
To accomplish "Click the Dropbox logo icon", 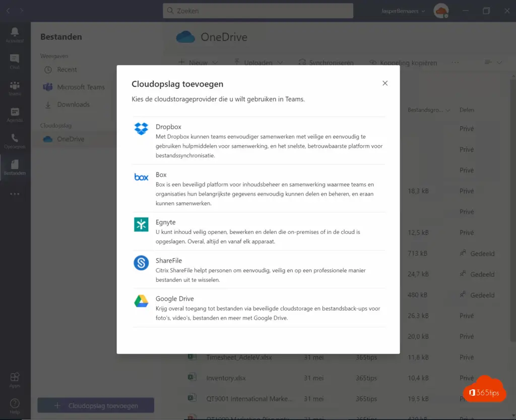I will [141, 129].
